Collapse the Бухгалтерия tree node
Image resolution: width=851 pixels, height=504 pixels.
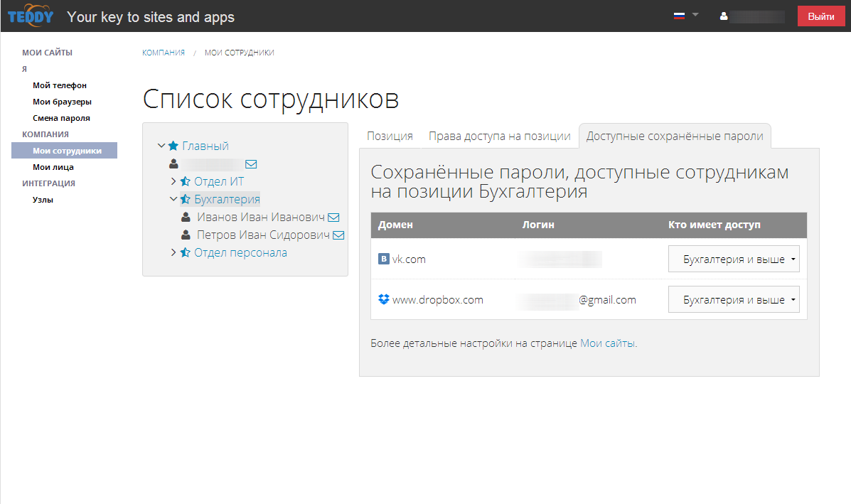(x=173, y=199)
